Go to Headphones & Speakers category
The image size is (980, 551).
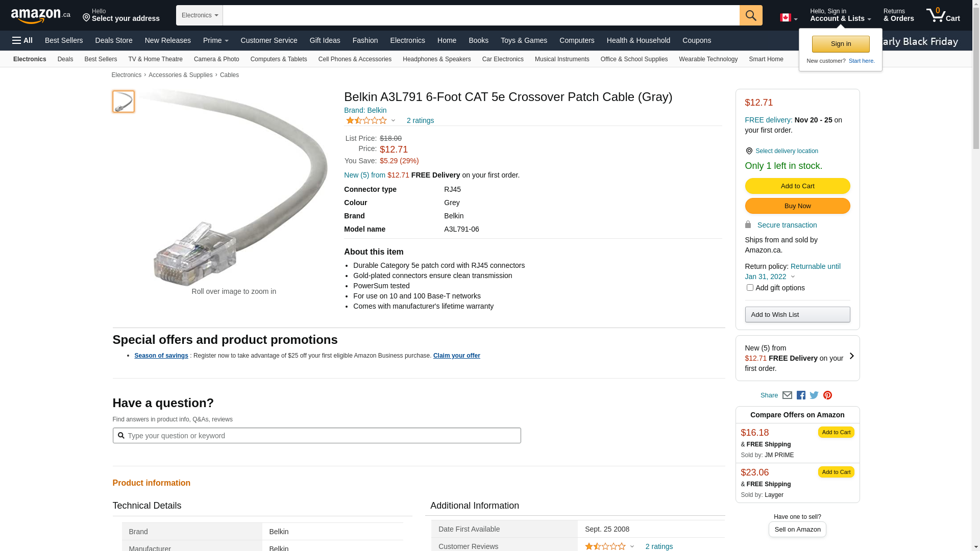[436, 59]
